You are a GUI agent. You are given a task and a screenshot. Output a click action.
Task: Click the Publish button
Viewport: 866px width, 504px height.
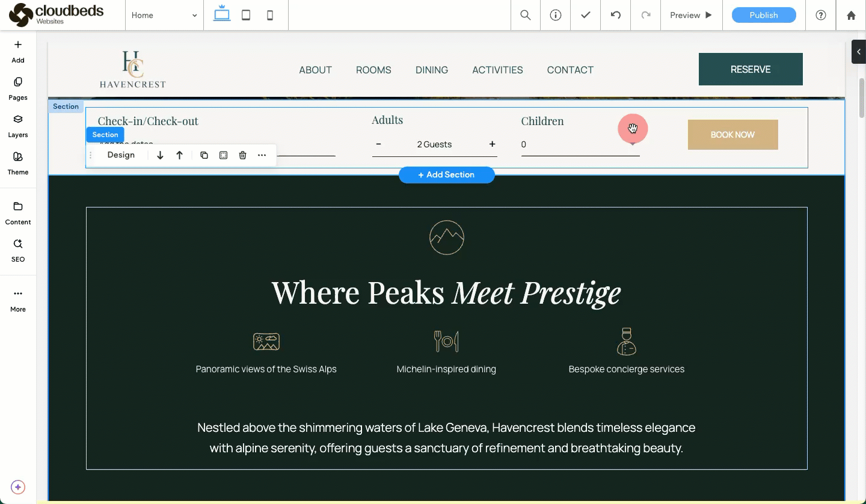pyautogui.click(x=764, y=15)
